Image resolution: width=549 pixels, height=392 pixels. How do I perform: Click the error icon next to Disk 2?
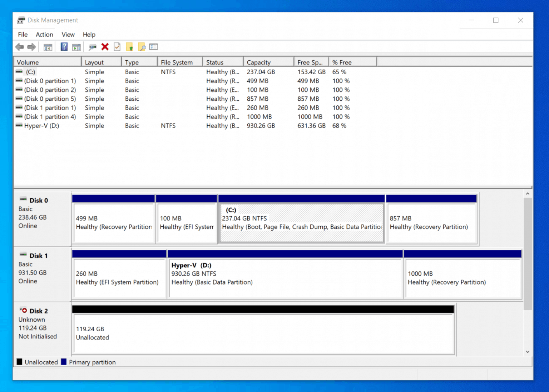[x=24, y=310]
